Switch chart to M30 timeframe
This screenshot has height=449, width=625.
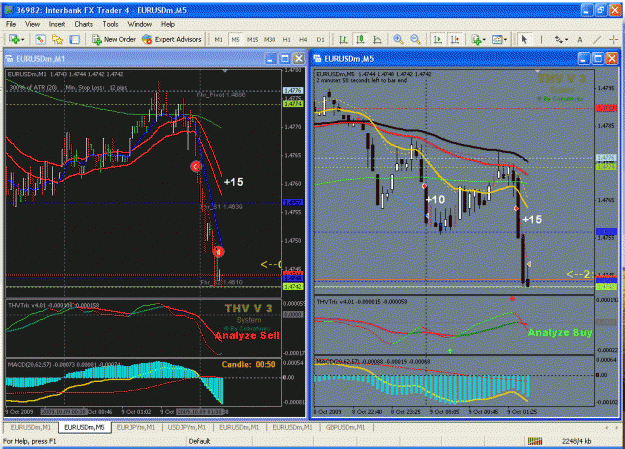coord(269,39)
